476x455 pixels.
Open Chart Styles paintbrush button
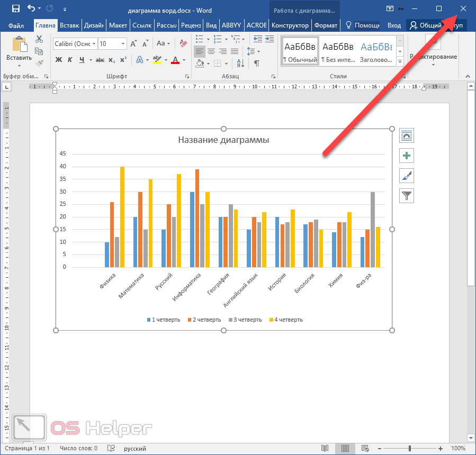[x=407, y=176]
